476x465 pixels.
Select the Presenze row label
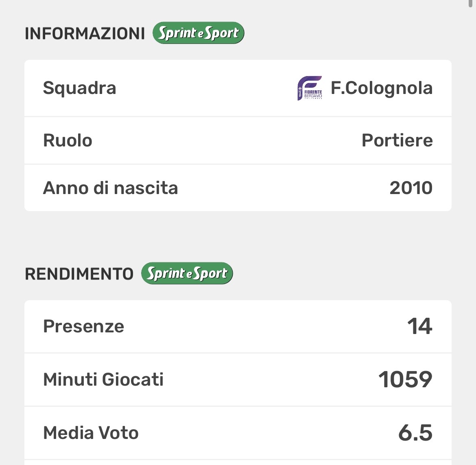point(83,326)
